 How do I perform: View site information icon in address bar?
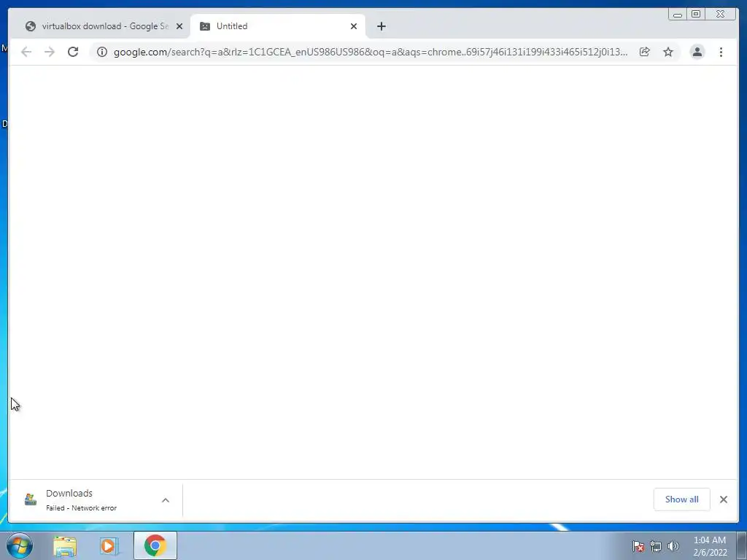click(102, 52)
